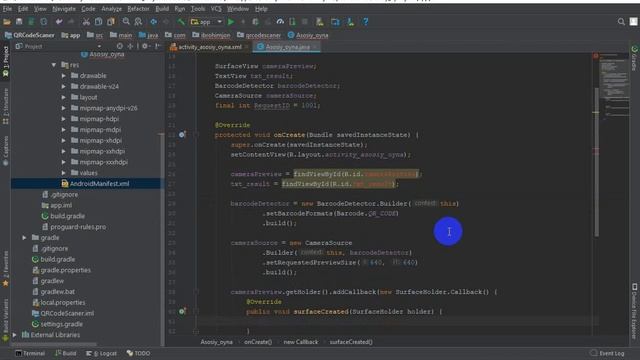
Task: Open the Build menu
Action: click(x=162, y=9)
